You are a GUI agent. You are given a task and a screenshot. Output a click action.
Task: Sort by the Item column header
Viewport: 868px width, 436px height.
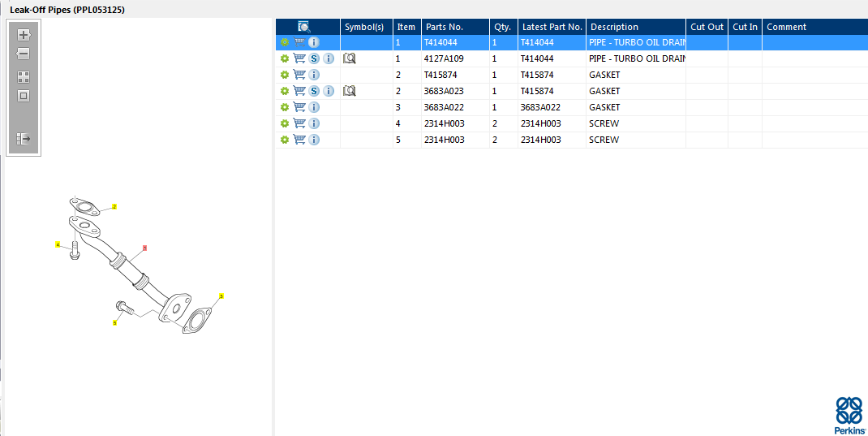tap(407, 27)
